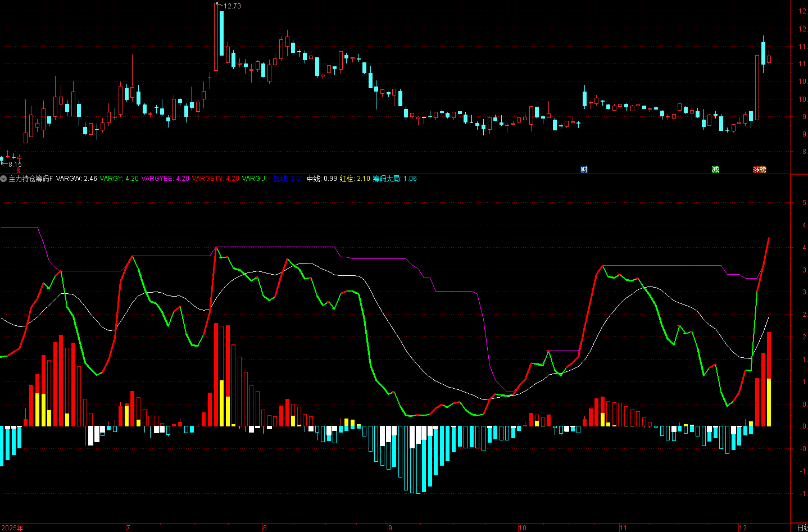808x532 pixels.
Task: Click the red VARGETY: 4.20 label
Action: tap(216, 179)
